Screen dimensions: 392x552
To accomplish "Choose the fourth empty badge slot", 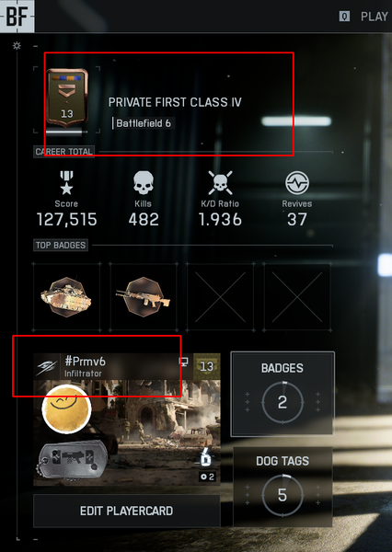I will 297,297.
